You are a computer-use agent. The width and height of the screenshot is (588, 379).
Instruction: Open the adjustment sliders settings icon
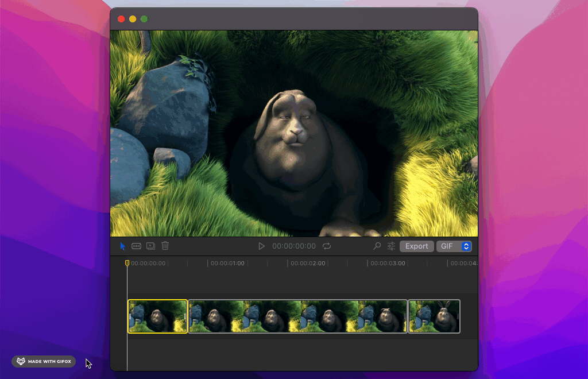tap(391, 246)
